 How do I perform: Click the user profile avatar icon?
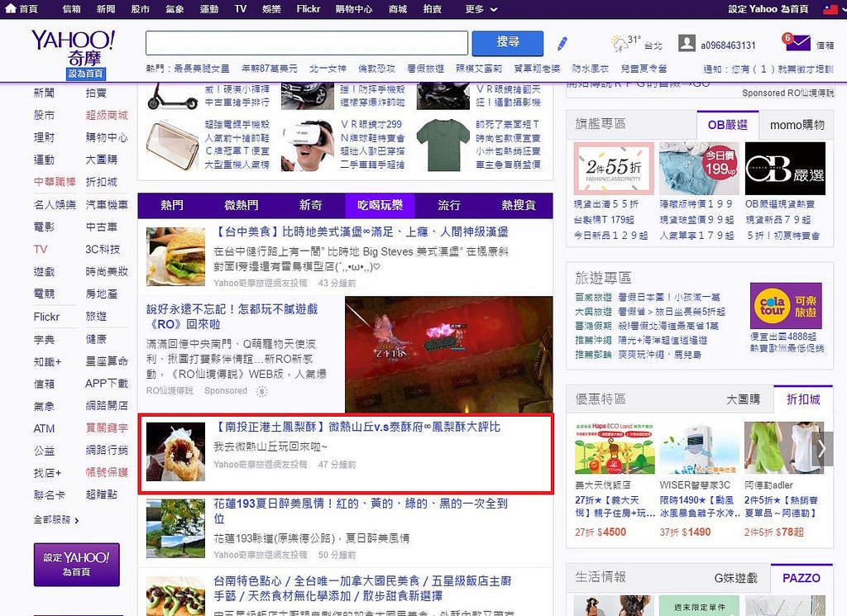pos(687,43)
